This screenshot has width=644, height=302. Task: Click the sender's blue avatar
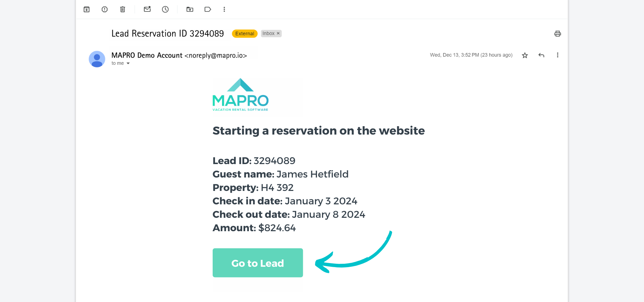pos(97,59)
